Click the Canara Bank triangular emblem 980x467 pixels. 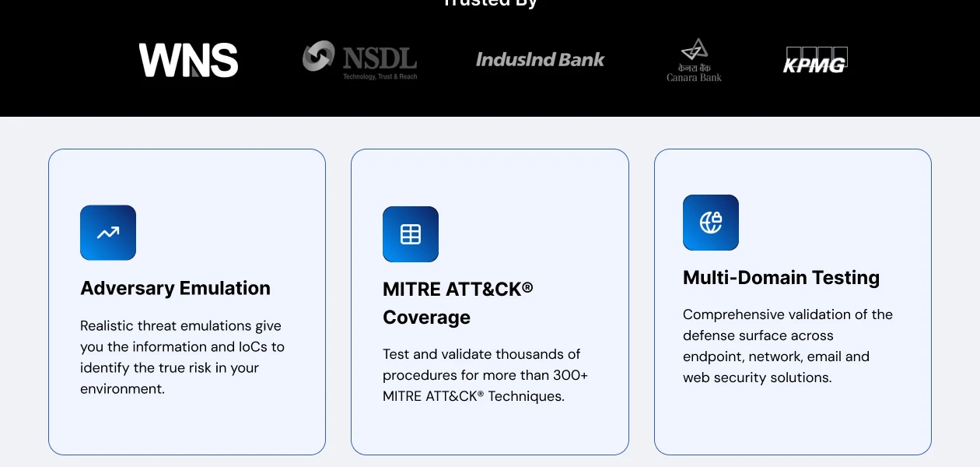[694, 50]
